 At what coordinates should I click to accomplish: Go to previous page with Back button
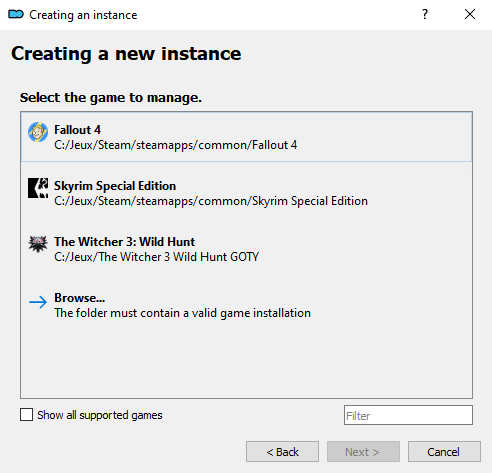[x=282, y=452]
